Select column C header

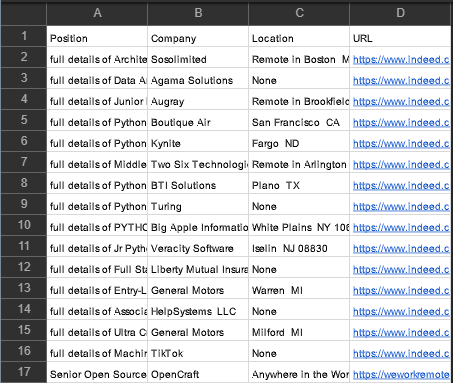coord(299,13)
